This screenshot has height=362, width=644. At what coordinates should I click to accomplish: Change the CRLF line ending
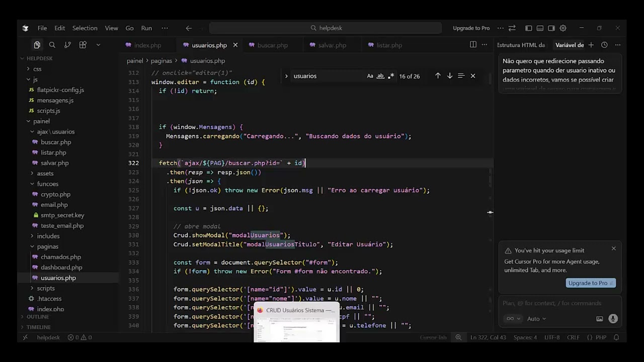tap(573, 337)
